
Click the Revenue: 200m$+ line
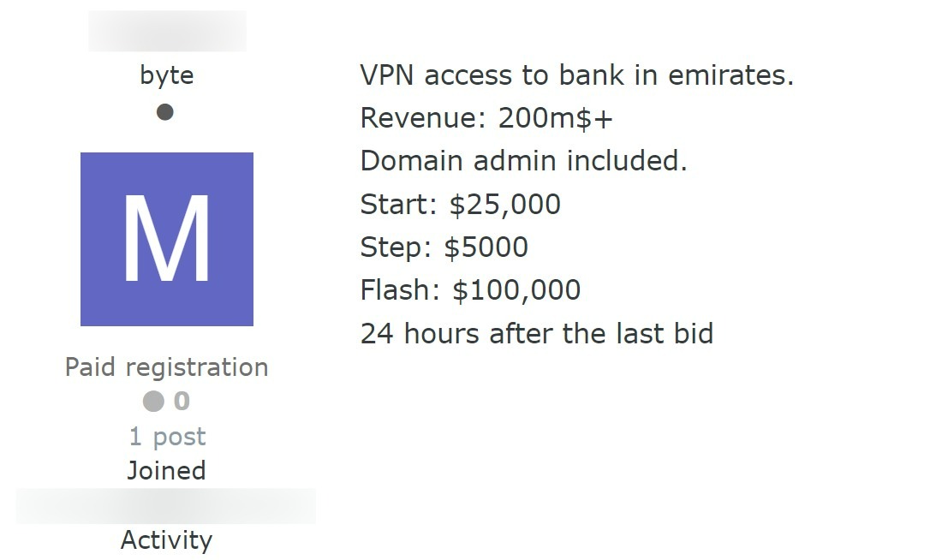pos(486,118)
